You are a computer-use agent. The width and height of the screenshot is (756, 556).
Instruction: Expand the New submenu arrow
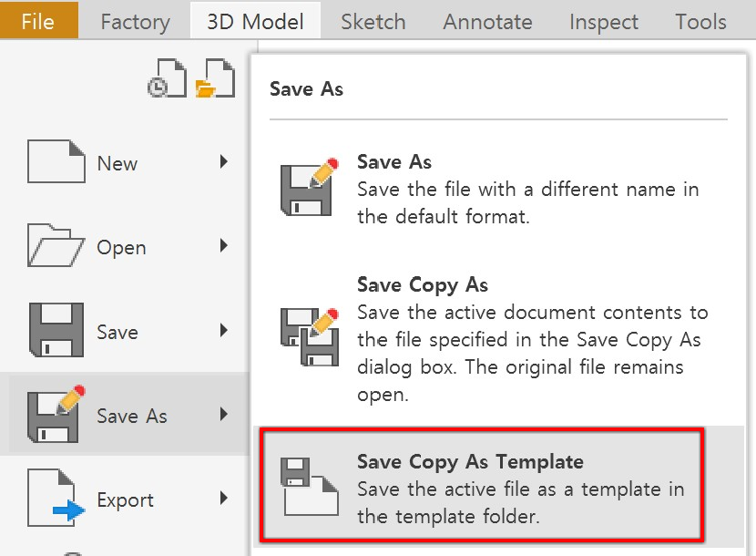pos(223,163)
